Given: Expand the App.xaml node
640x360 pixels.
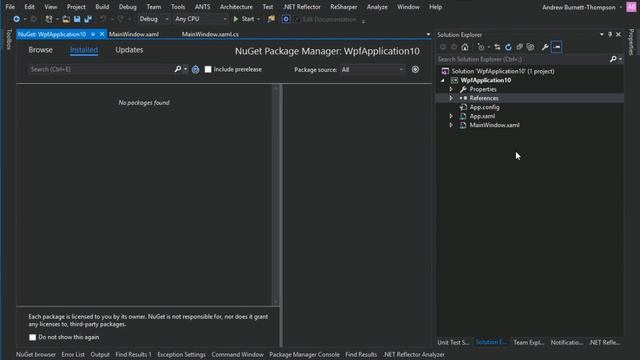Looking at the screenshot, I should 451,116.
